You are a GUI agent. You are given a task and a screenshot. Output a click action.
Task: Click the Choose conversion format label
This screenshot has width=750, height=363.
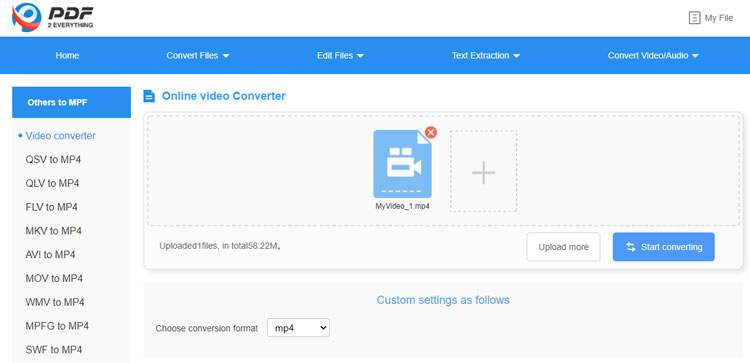(207, 329)
